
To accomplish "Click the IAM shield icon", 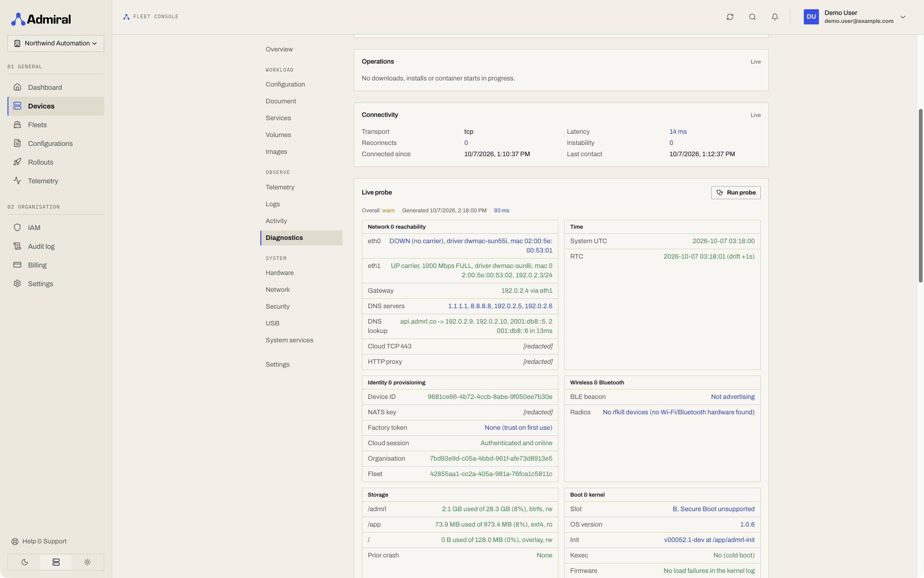I will pyautogui.click(x=17, y=227).
